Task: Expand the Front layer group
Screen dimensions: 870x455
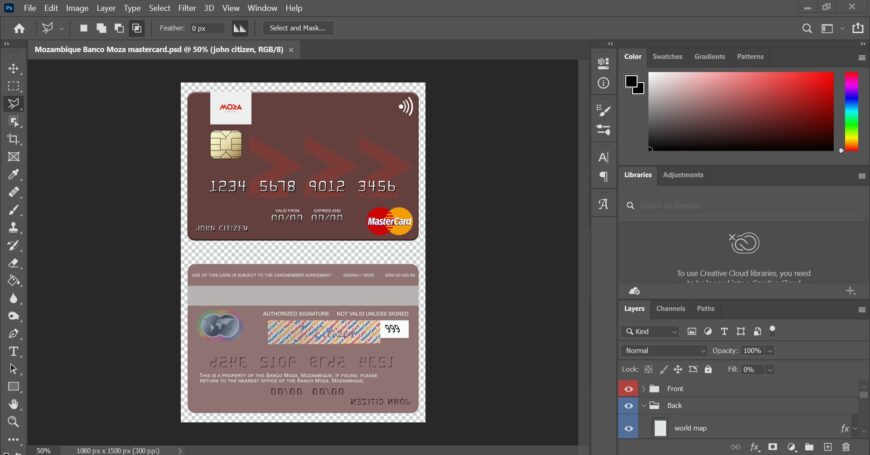Action: pos(644,389)
